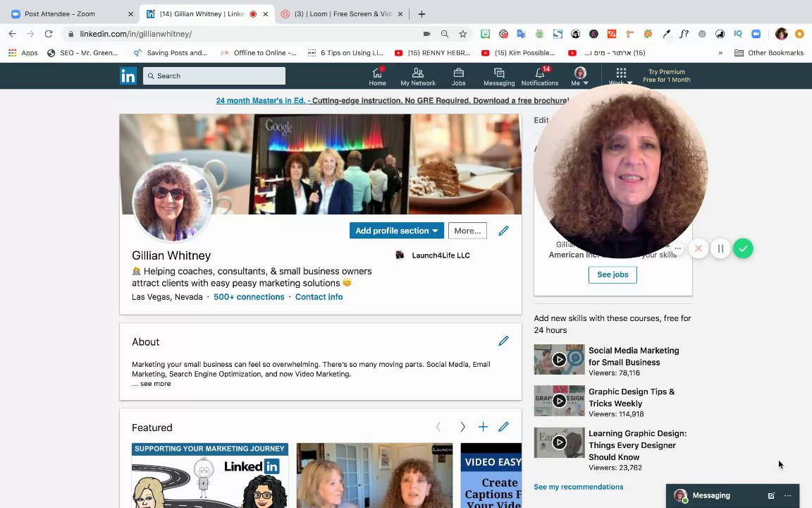Open Messaging bar options ellipsis

(787, 495)
